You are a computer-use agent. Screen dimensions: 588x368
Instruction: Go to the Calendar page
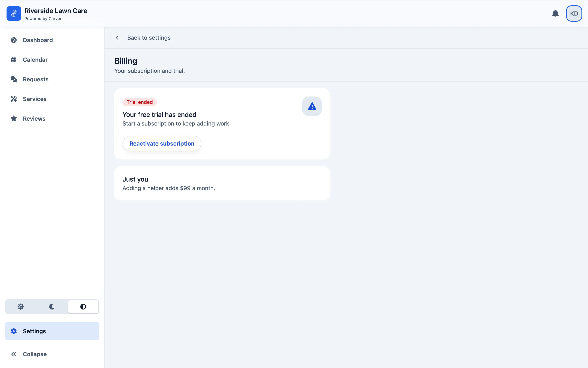click(52, 60)
